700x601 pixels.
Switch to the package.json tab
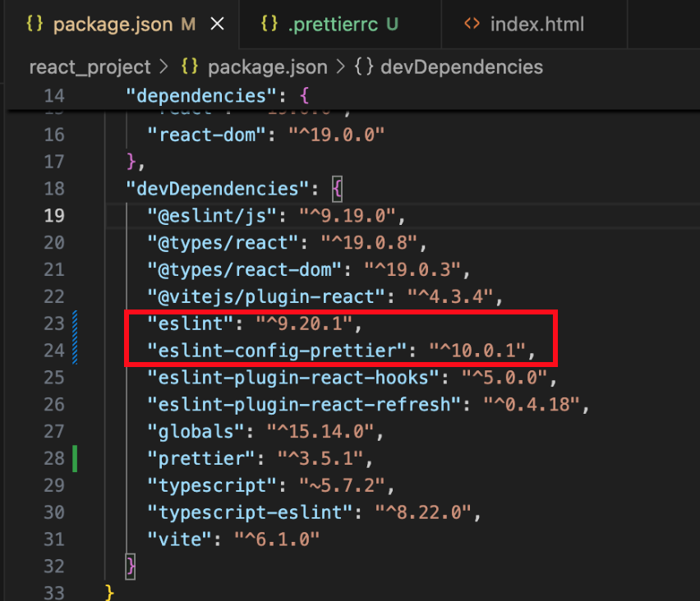[122, 24]
